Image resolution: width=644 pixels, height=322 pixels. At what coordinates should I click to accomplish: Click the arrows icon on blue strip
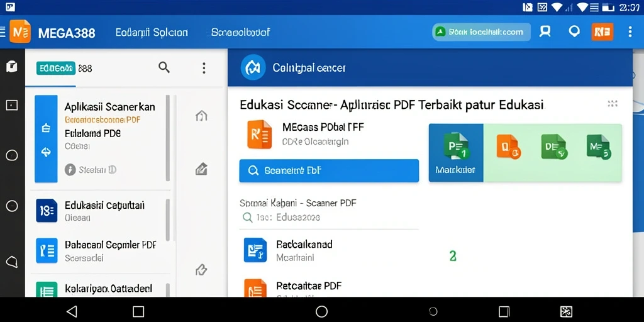click(x=46, y=152)
